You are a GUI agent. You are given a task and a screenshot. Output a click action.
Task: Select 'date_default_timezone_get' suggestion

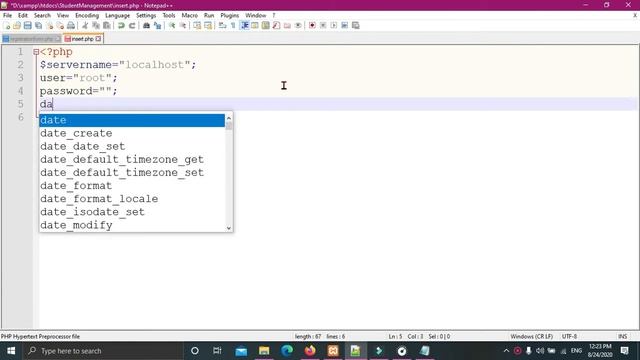(x=132, y=159)
